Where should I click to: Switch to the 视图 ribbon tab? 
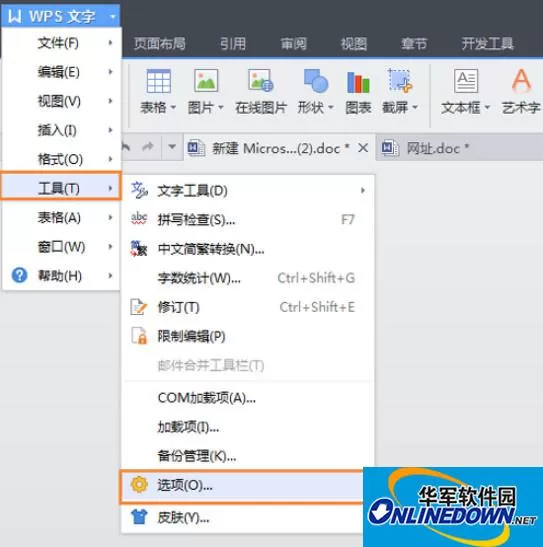(354, 44)
